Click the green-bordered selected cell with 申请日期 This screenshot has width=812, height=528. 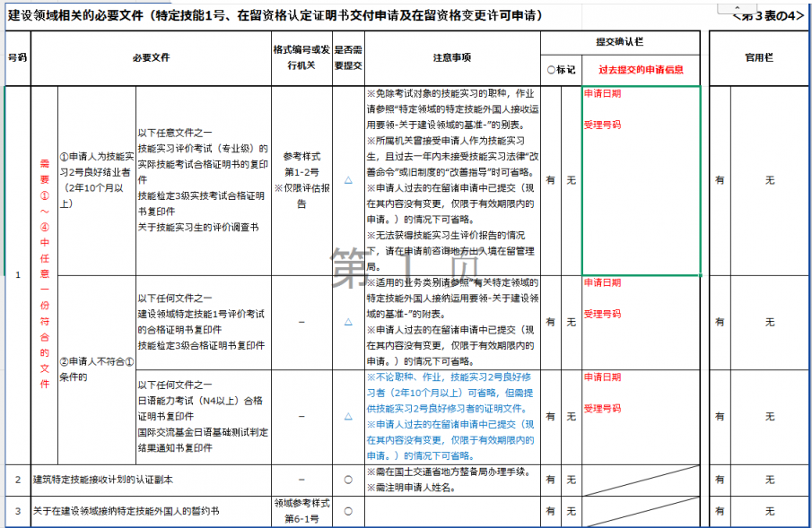click(x=641, y=180)
